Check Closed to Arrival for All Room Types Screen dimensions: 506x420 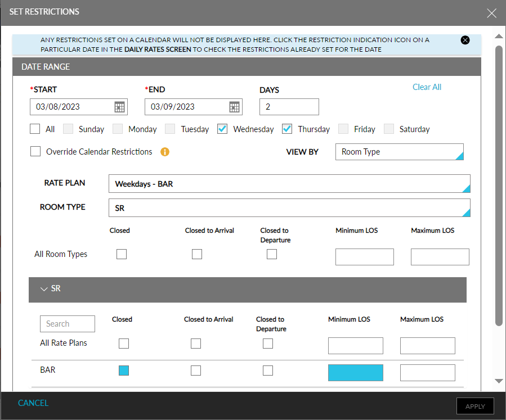click(197, 254)
